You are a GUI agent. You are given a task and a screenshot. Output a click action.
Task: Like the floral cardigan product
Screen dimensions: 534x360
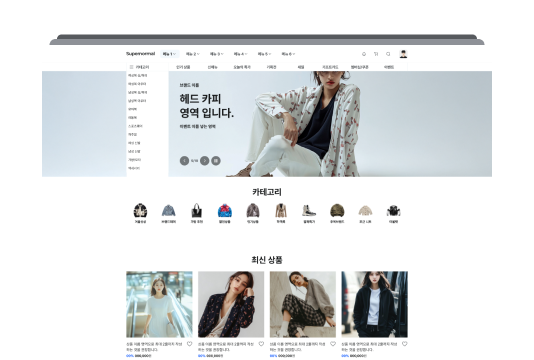coord(261,344)
